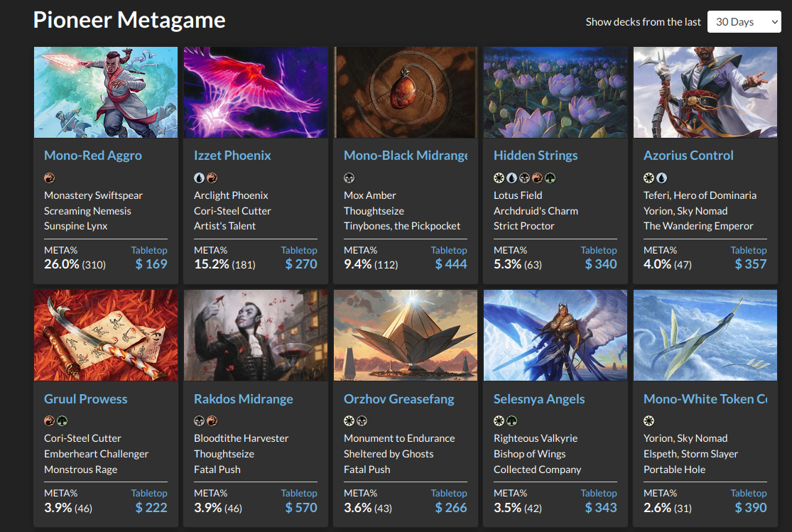Click the white mana icon under Selesnya Angels
Screen dimensions: 792x532
pos(499,421)
